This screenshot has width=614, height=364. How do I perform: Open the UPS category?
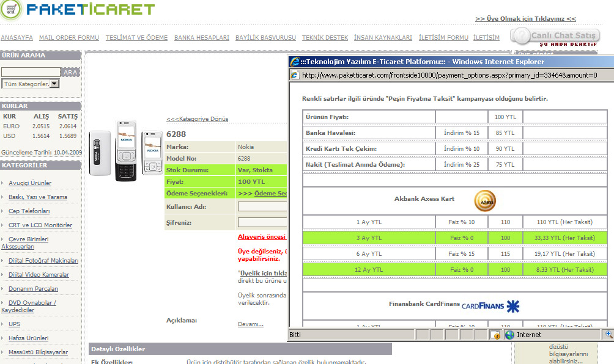pos(15,324)
